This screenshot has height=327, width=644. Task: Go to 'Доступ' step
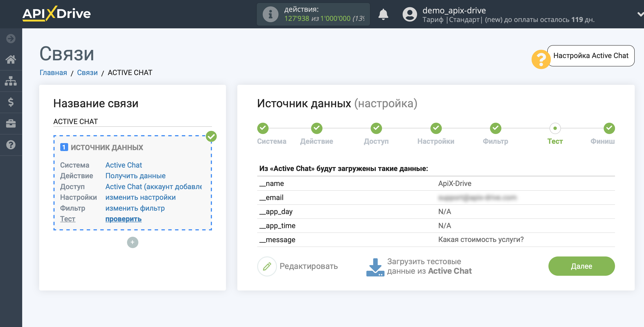tap(376, 128)
